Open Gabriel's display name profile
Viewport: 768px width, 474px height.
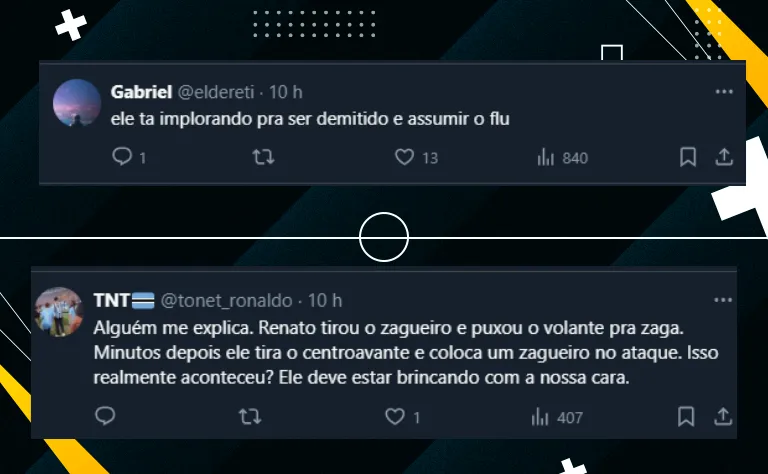tap(141, 92)
